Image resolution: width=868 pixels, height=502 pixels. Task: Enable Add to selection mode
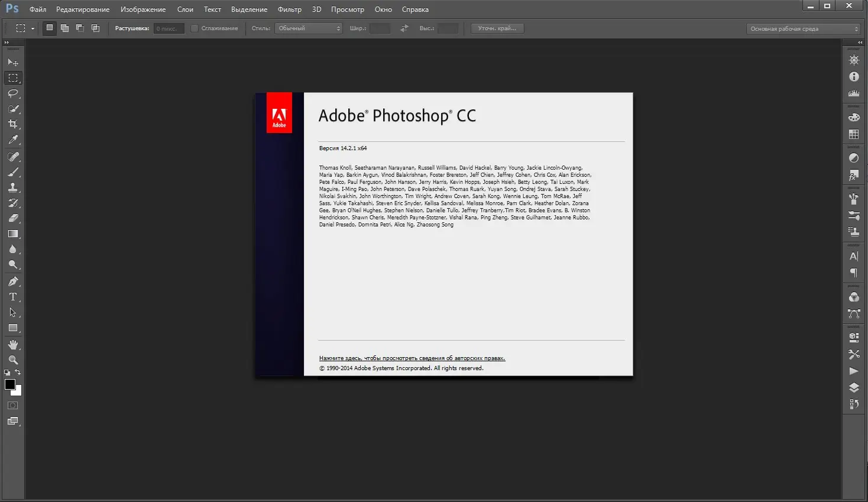(64, 28)
